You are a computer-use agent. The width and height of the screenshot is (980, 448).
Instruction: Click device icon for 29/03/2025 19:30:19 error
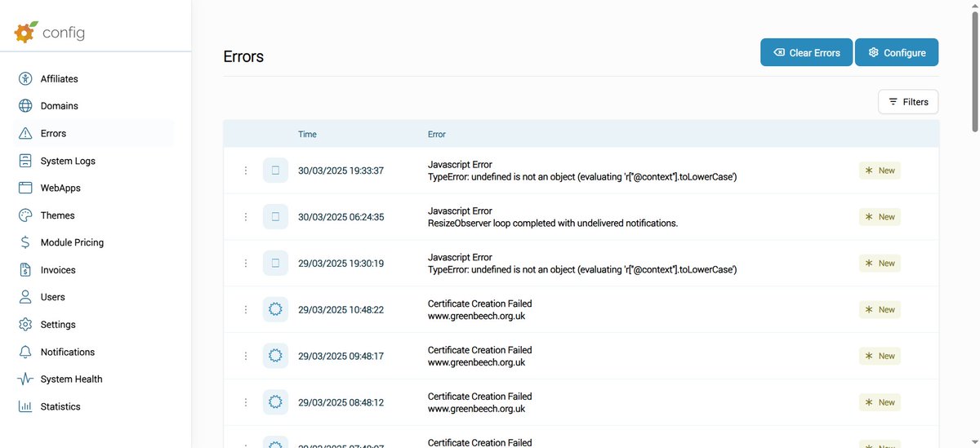[275, 264]
